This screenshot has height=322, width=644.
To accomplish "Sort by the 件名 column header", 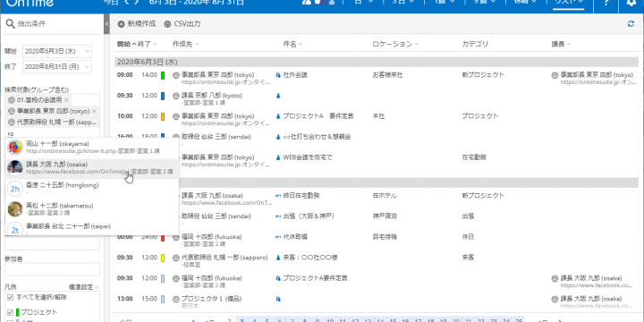I will (292, 44).
